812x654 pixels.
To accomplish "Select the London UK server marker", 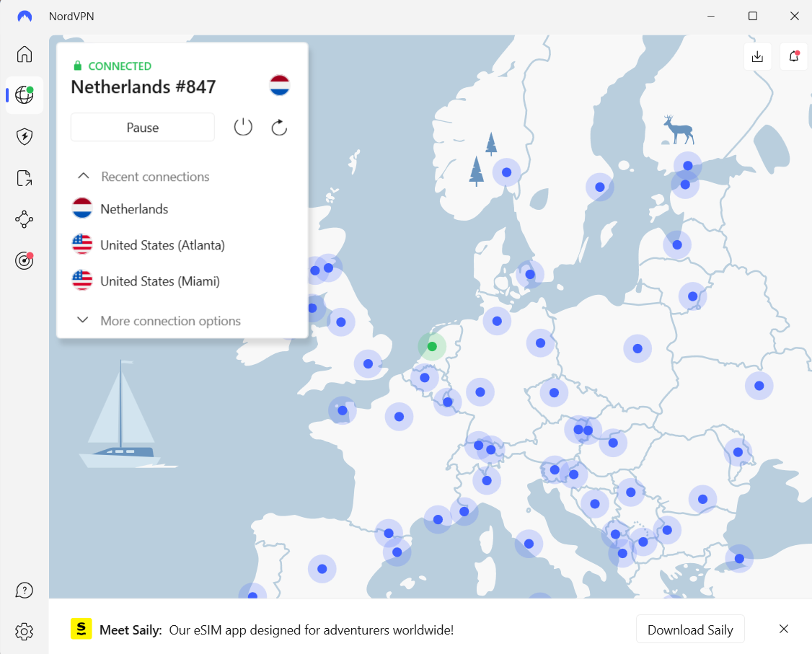I will point(369,363).
